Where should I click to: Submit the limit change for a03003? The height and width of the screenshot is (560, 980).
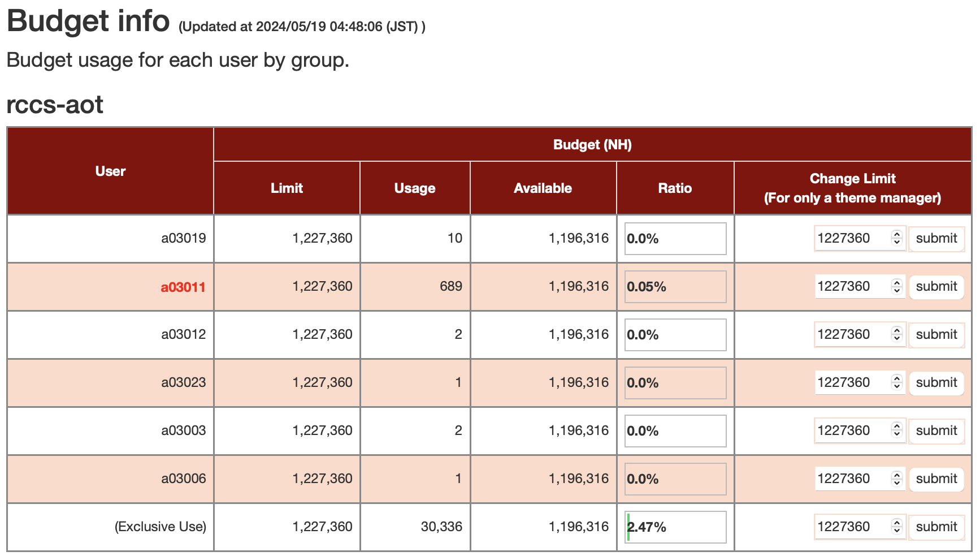(x=936, y=431)
